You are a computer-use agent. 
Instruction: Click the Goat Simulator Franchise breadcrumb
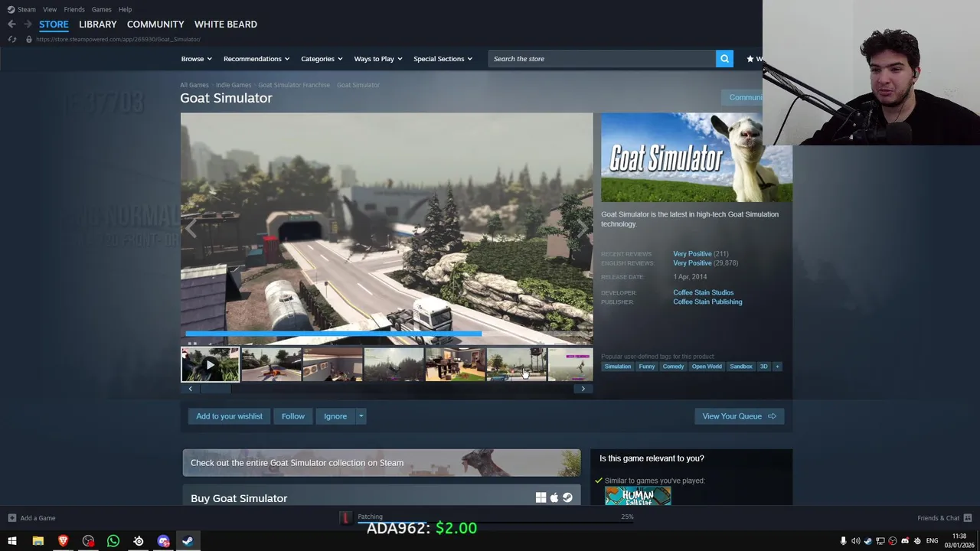point(294,85)
